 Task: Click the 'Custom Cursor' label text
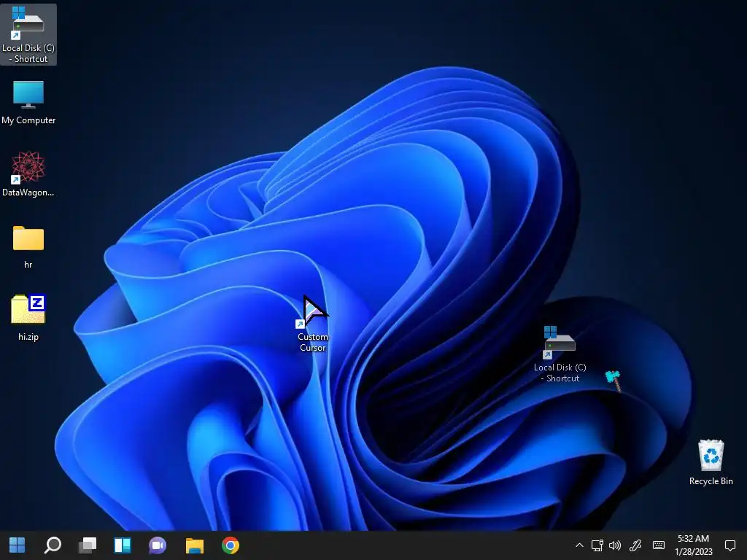(x=312, y=342)
